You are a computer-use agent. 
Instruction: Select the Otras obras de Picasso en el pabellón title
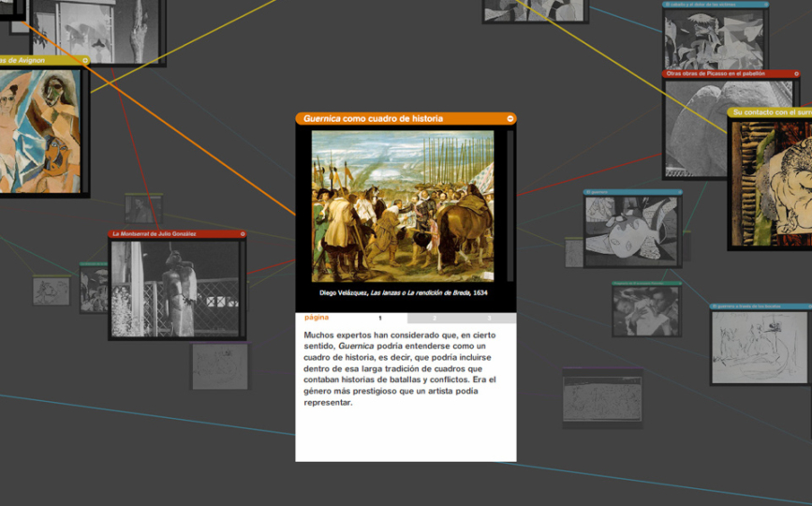point(716,74)
